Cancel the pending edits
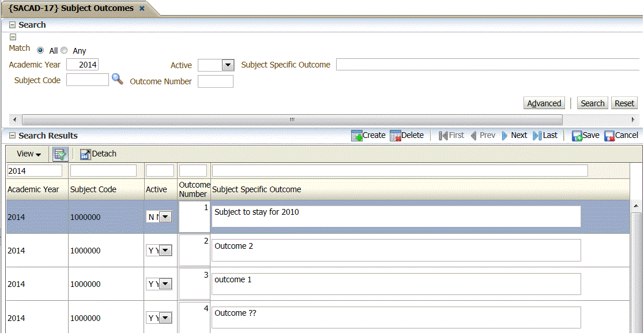The height and width of the screenshot is (336, 644). pos(621,135)
